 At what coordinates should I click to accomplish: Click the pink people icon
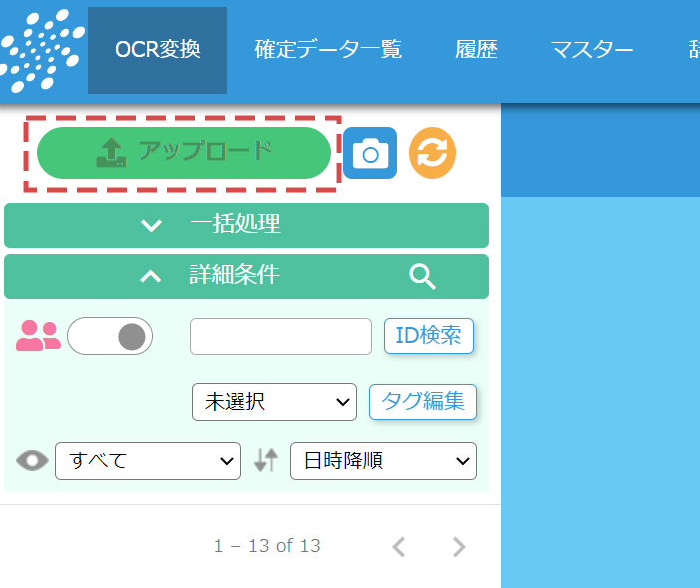38,336
